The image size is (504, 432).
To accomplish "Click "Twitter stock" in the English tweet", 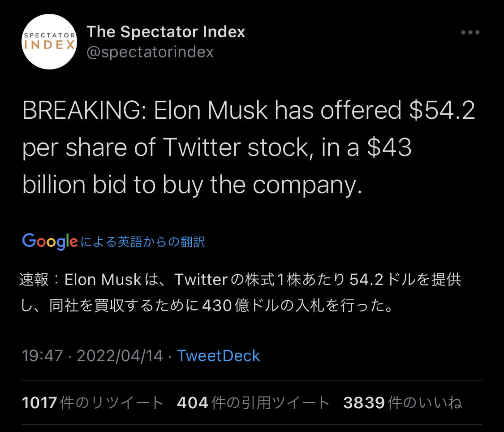I will pos(237,148).
